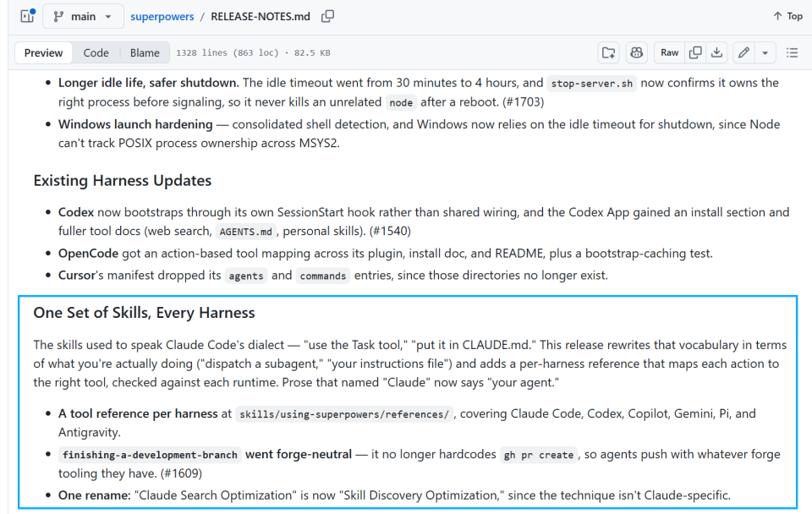Jump to Top of the file
The width and height of the screenshot is (812, 514).
point(787,16)
